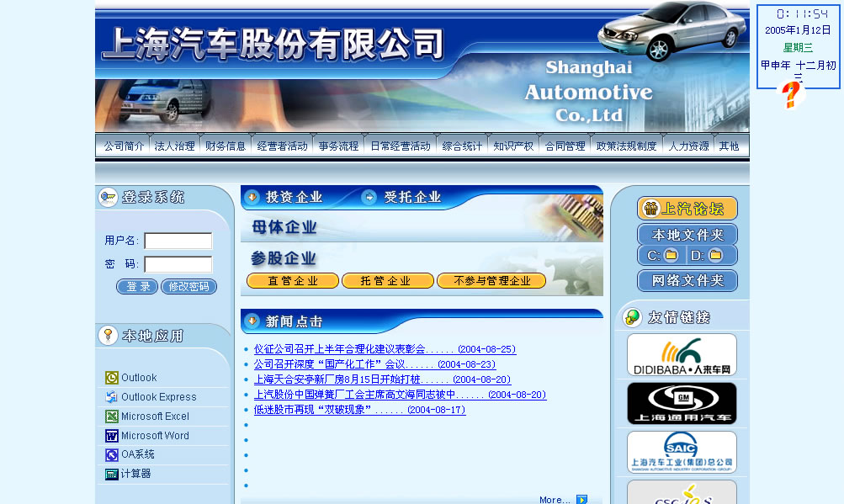Open the 上海通用汽车 GM logo link
This screenshot has width=844, height=504.
(682, 403)
